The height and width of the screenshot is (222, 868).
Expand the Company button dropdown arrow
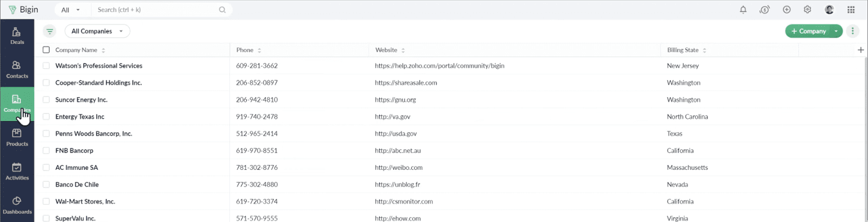coord(836,31)
